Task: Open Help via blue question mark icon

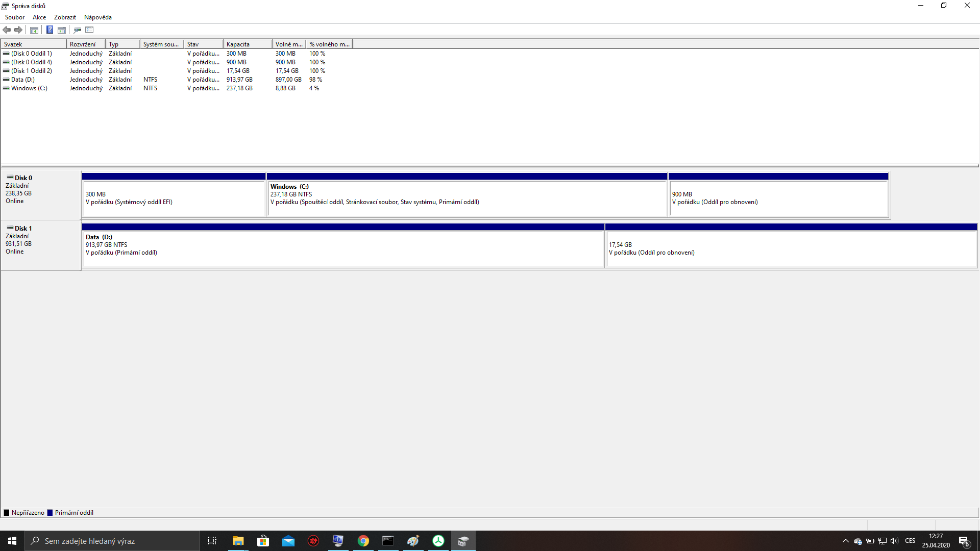Action: click(50, 30)
